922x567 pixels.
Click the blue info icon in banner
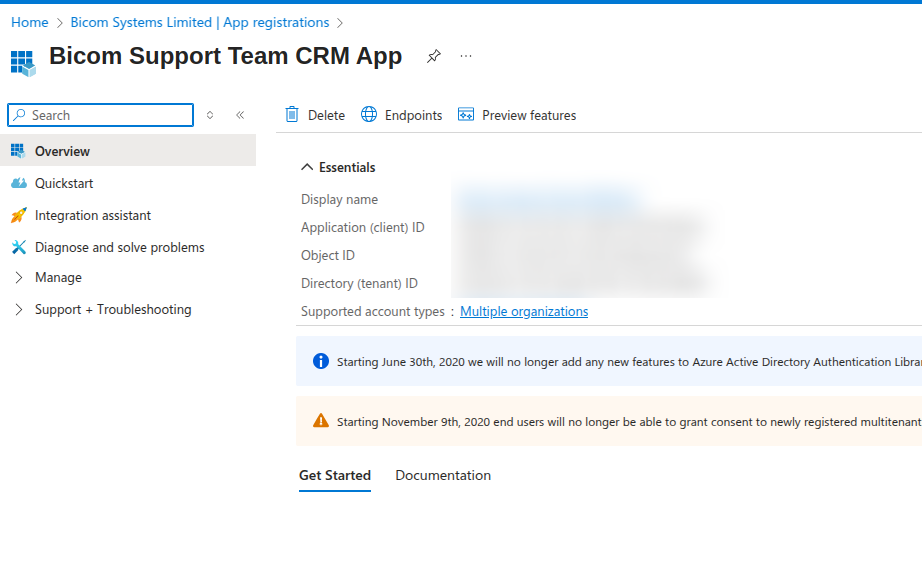point(320,361)
